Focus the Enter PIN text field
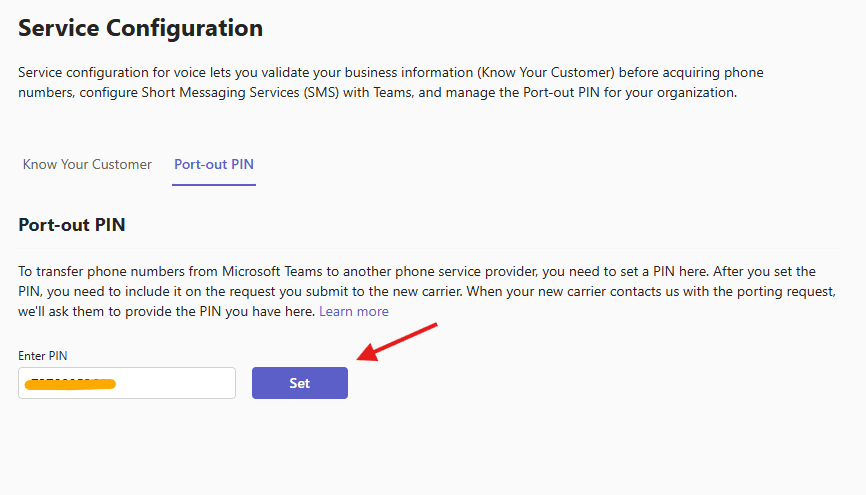Image resolution: width=866 pixels, height=495 pixels. tap(127, 383)
